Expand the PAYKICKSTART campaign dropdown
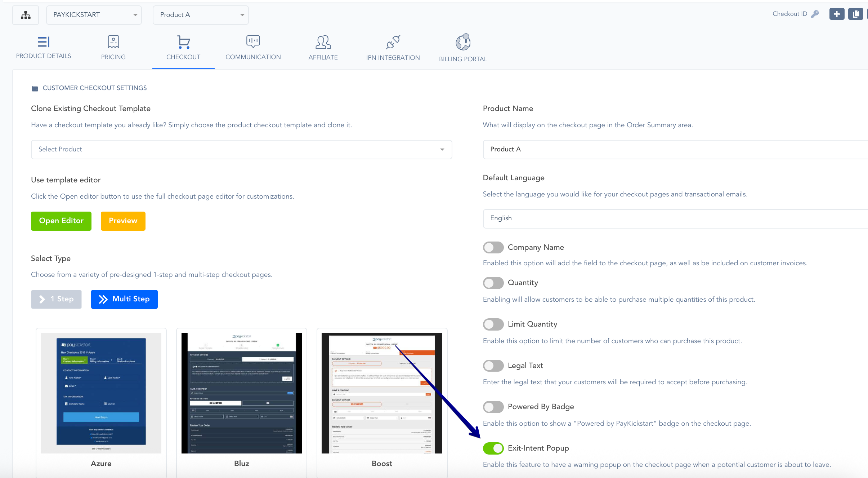Image resolution: width=868 pixels, height=478 pixels. tap(94, 15)
